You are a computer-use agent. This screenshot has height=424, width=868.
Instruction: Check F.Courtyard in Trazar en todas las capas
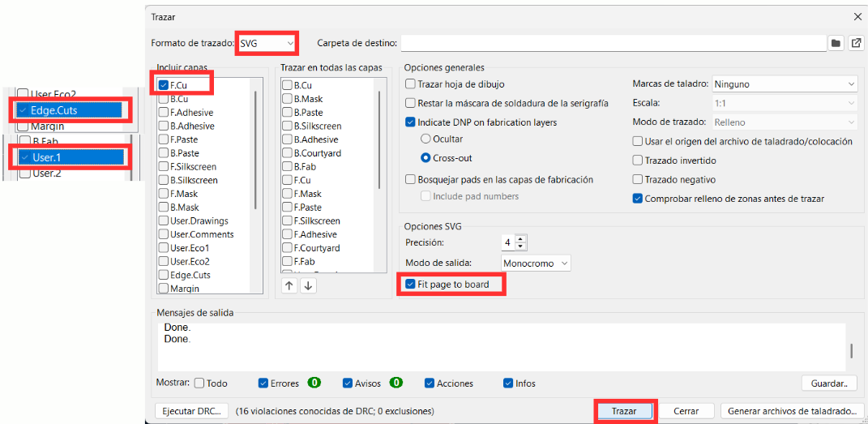[x=287, y=248]
